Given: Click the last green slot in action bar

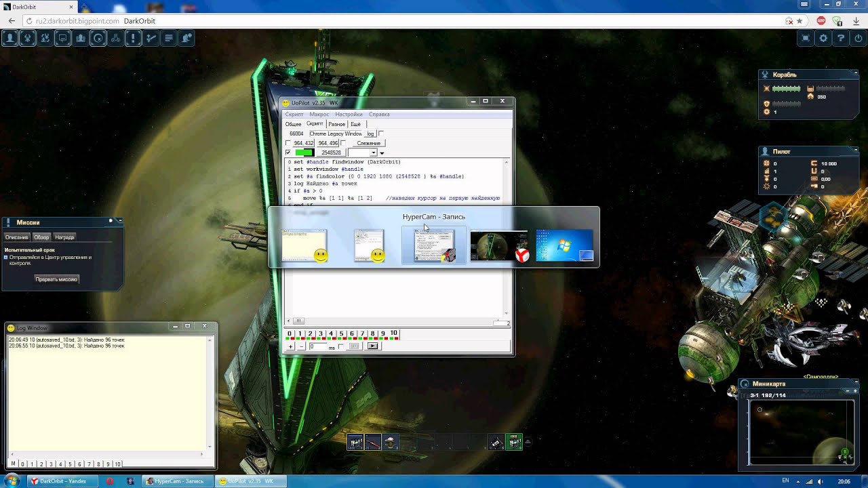Looking at the screenshot, I should click(514, 443).
